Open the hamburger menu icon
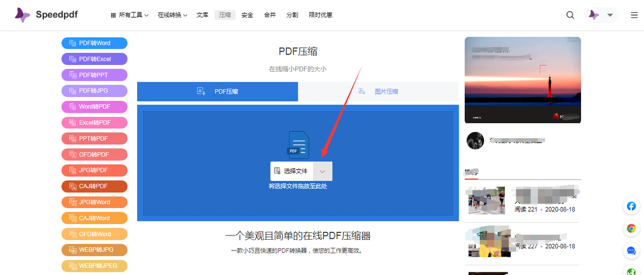The width and height of the screenshot is (644, 275). pyautogui.click(x=634, y=15)
